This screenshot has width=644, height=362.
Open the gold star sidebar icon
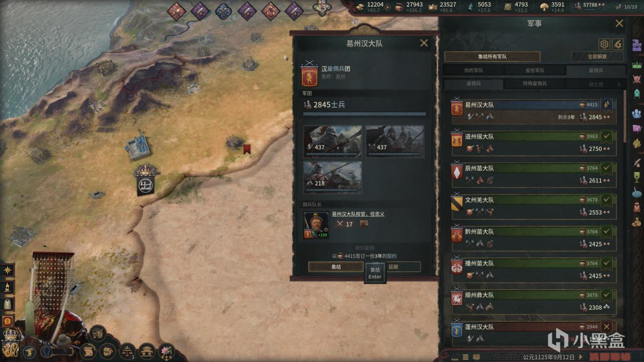click(8, 270)
